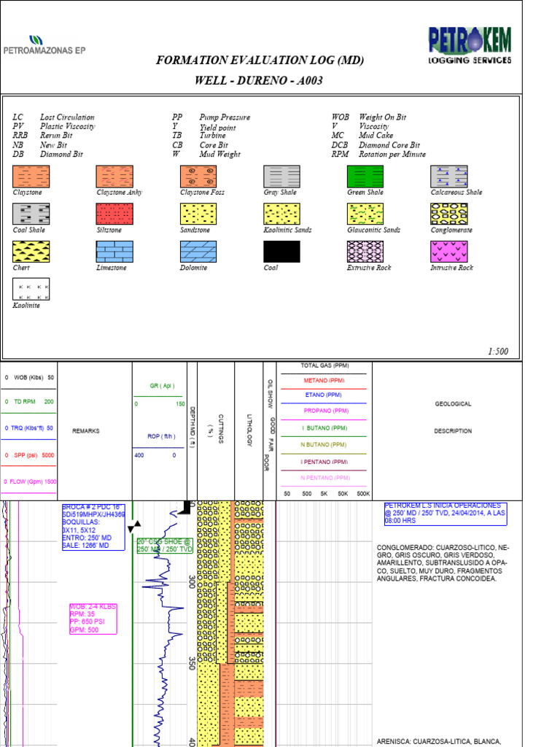Image resolution: width=560 pixels, height=747 pixels.
Task: Select the Limestone brick pattern swatch
Action: pos(114,252)
